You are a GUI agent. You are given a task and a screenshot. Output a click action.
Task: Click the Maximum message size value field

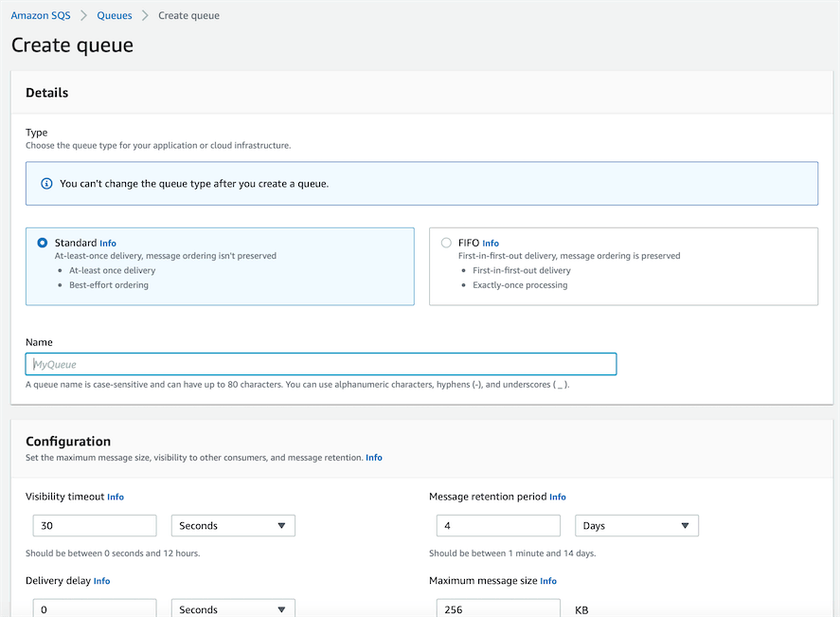tap(498, 608)
